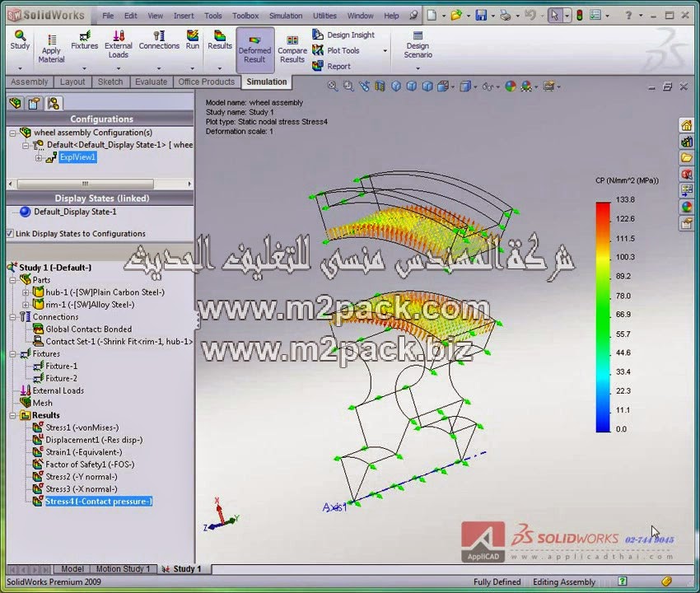Click the stress color legend bar
This screenshot has height=593, width=700.
point(603,316)
